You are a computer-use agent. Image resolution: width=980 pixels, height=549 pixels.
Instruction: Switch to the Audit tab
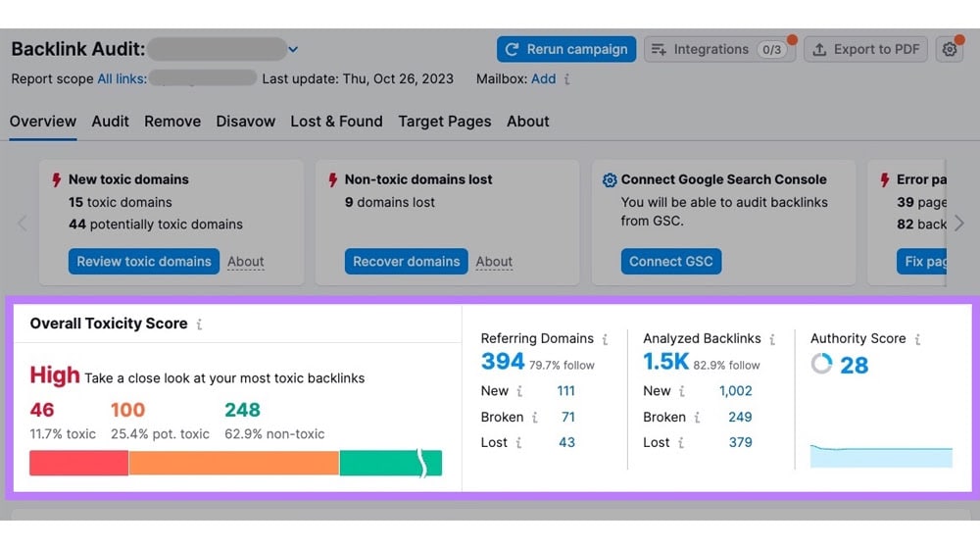coord(110,122)
